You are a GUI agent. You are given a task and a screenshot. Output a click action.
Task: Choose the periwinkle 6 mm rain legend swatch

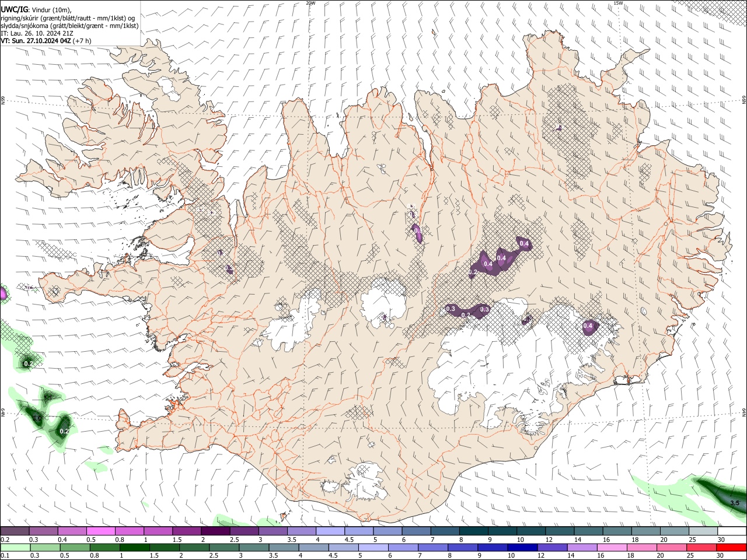click(403, 547)
